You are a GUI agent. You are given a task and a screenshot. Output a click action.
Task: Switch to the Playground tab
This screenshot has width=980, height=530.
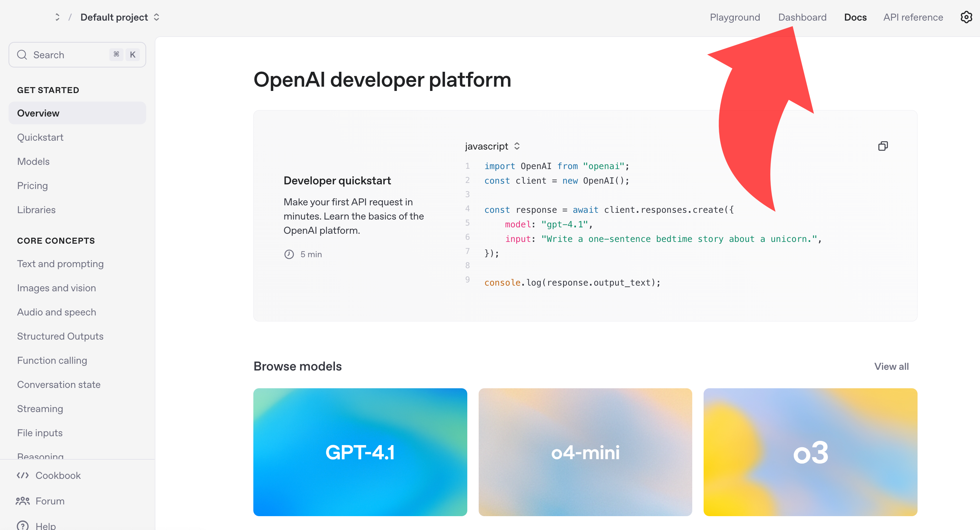(x=734, y=17)
